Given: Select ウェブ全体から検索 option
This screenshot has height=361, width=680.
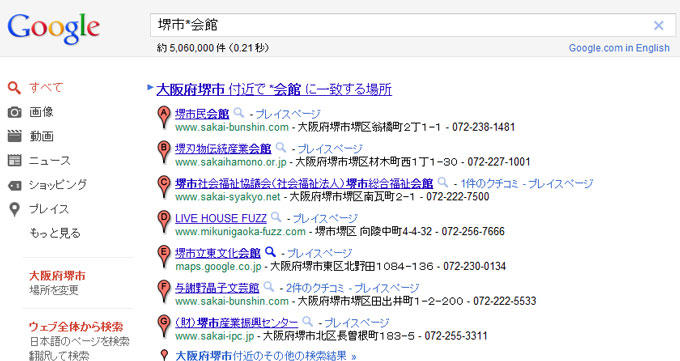Looking at the screenshot, I should point(76,326).
